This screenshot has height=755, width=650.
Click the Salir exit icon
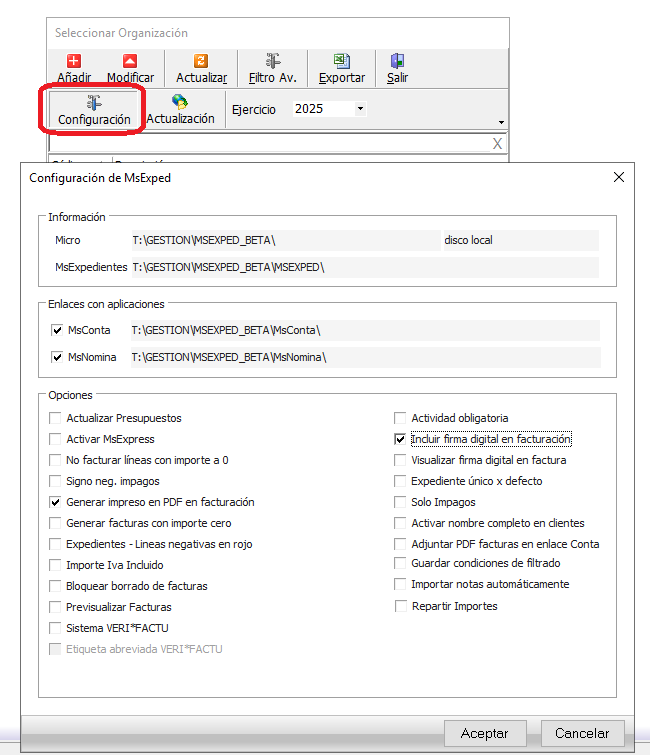pyautogui.click(x=397, y=61)
